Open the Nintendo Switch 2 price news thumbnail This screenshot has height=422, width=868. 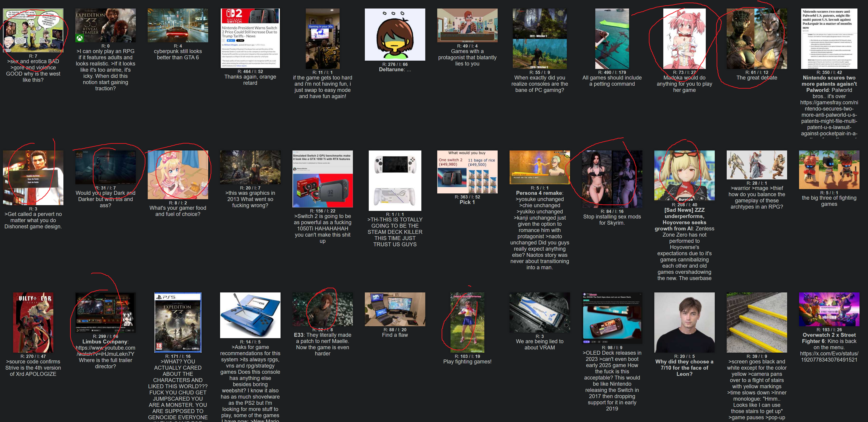(250, 38)
